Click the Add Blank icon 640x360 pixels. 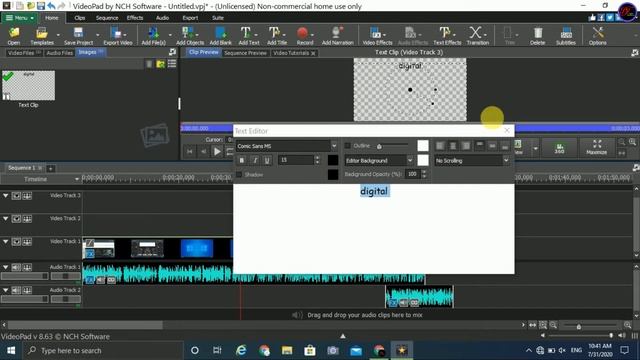pos(220,36)
